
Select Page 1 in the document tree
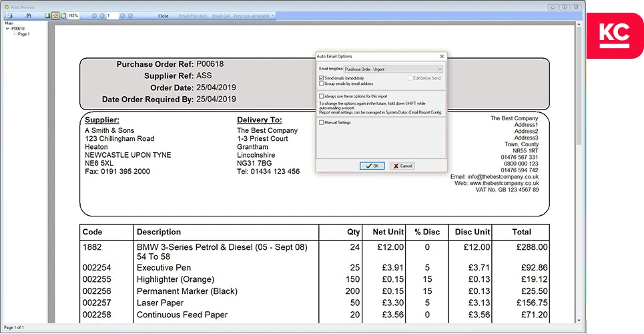click(24, 34)
